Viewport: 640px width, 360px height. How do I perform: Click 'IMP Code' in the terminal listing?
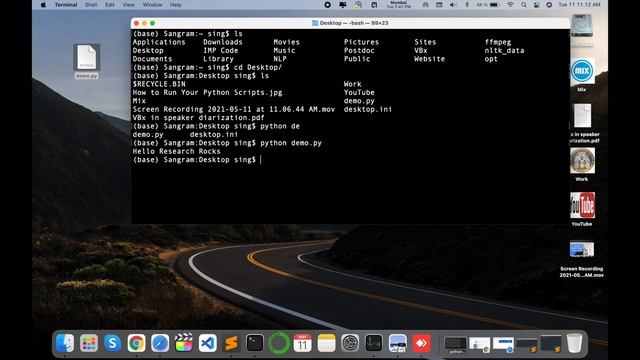[x=220, y=51]
